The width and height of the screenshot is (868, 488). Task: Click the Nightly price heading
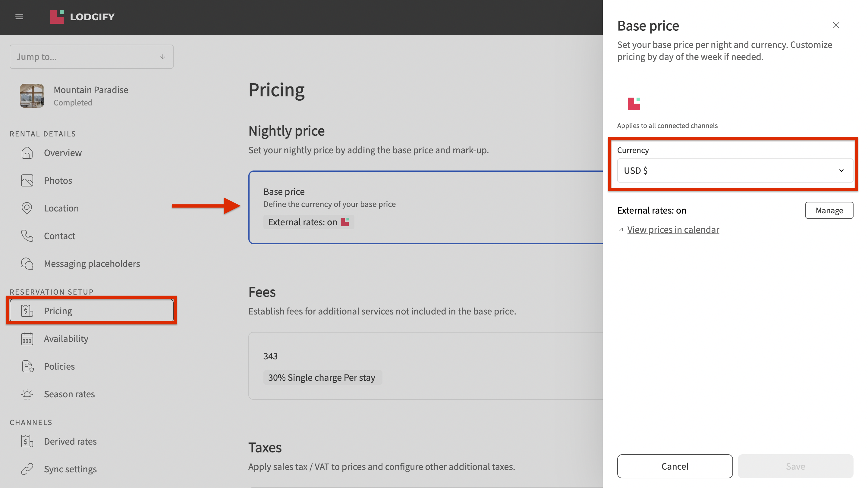(286, 131)
